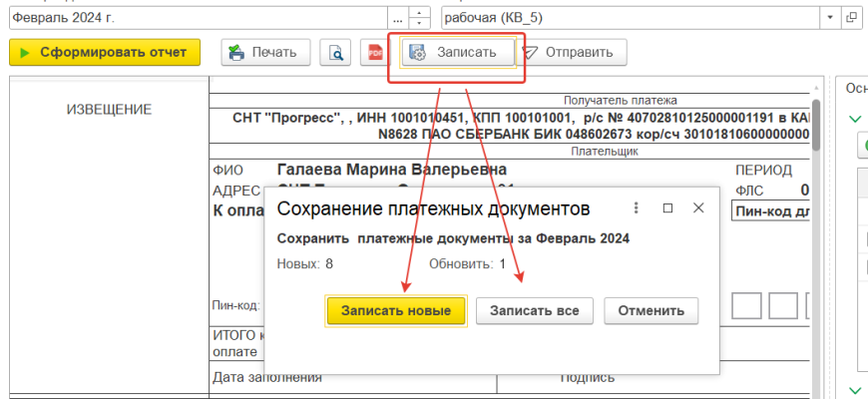Click the Записать toolbar button
The image size is (868, 399).
tap(457, 53)
